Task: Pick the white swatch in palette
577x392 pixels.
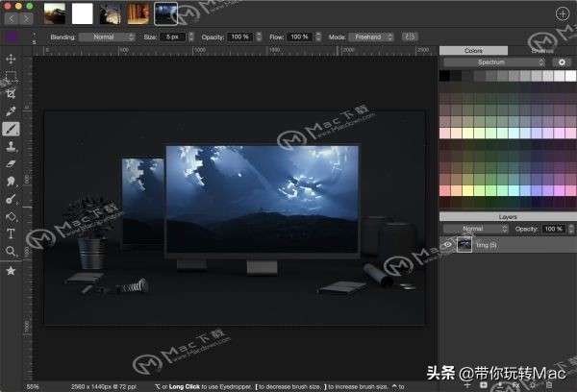Action: (570, 76)
